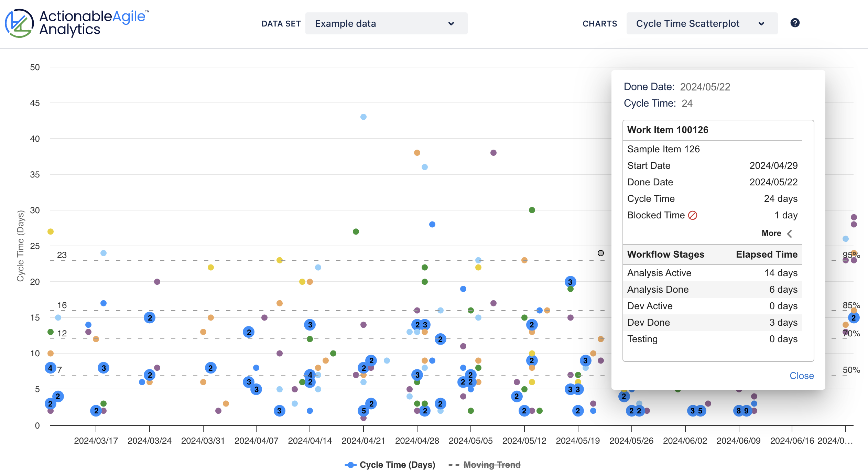Click the Blocked Time prohibition icon
The image size is (868, 476).
(692, 215)
